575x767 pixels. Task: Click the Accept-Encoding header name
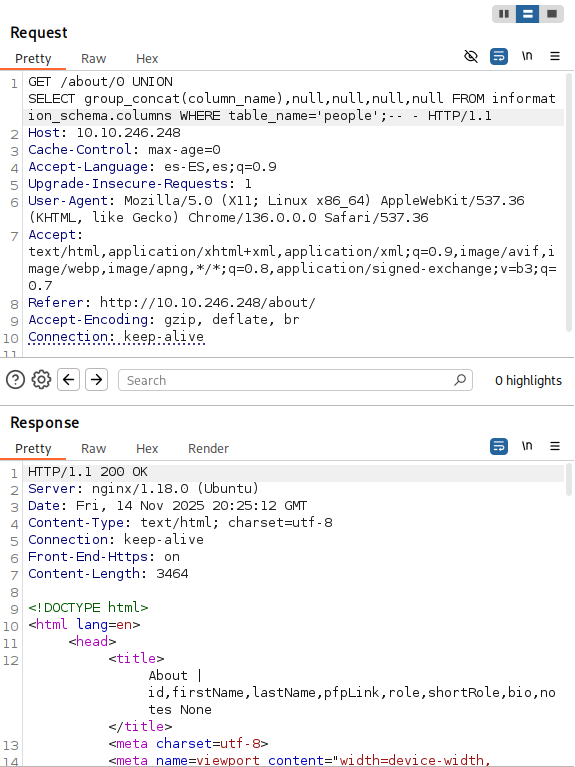tap(88, 319)
